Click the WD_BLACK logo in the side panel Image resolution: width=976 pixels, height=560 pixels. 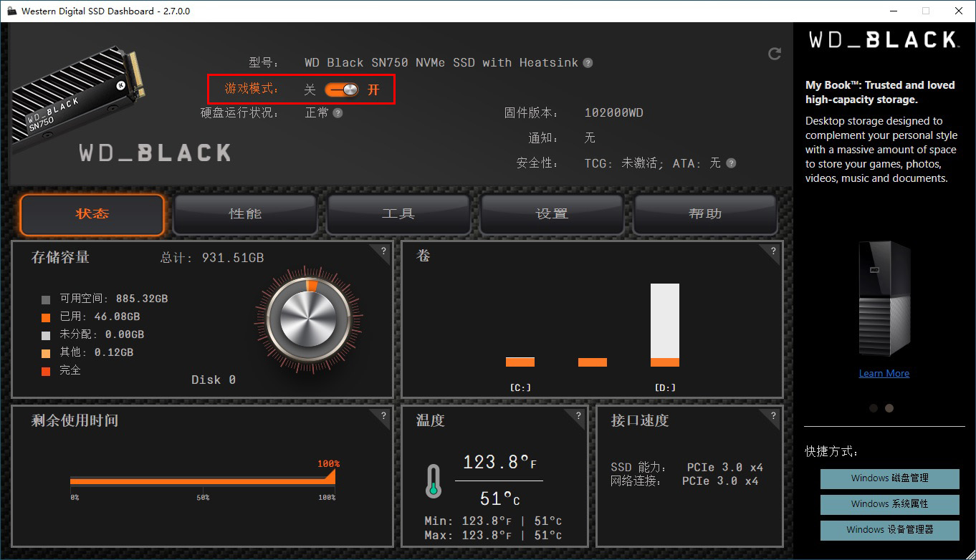884,39
